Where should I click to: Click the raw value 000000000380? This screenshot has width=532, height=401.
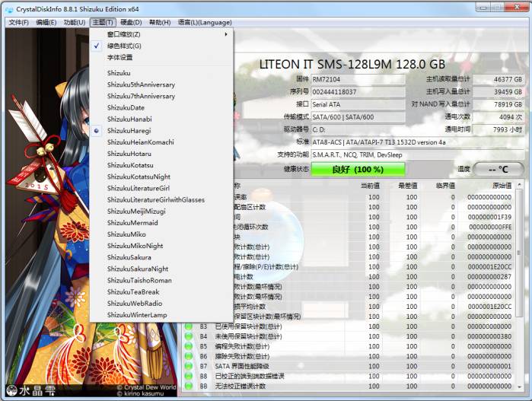[x=489, y=336]
